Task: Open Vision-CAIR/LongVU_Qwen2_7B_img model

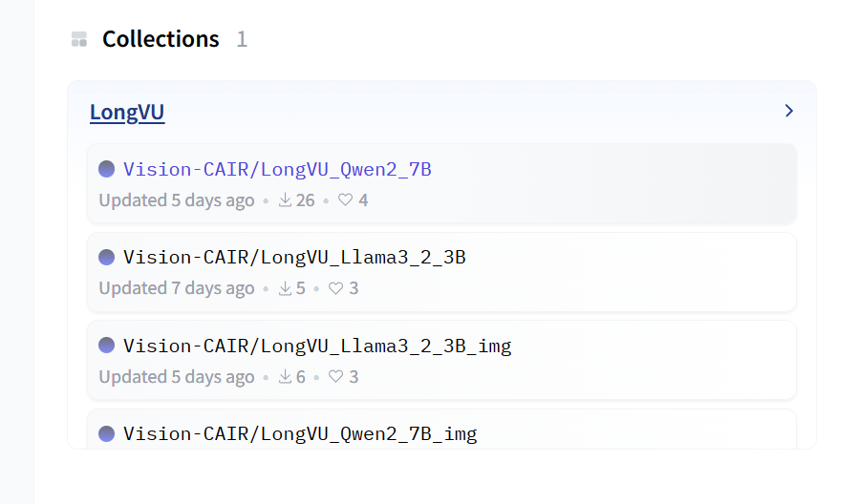Action: pyautogui.click(x=300, y=434)
